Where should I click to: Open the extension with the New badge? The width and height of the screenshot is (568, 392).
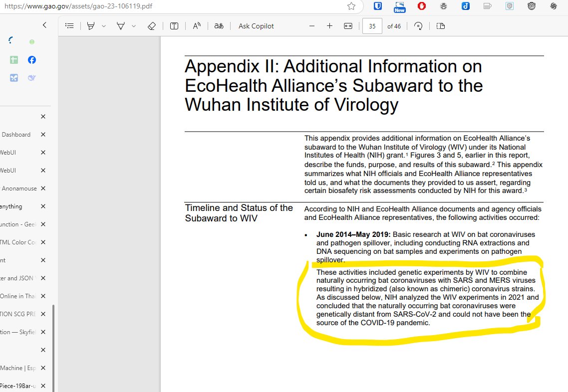(x=400, y=6)
